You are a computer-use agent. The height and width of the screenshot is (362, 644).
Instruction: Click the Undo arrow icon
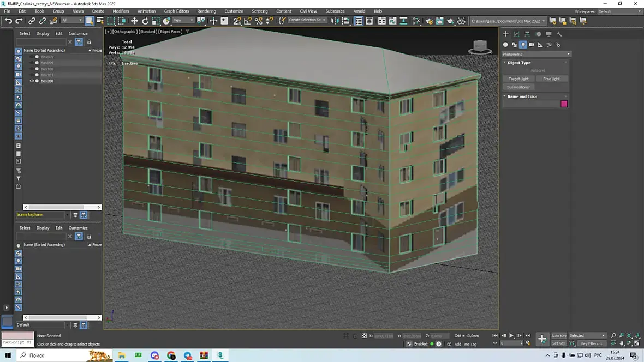click(x=8, y=21)
